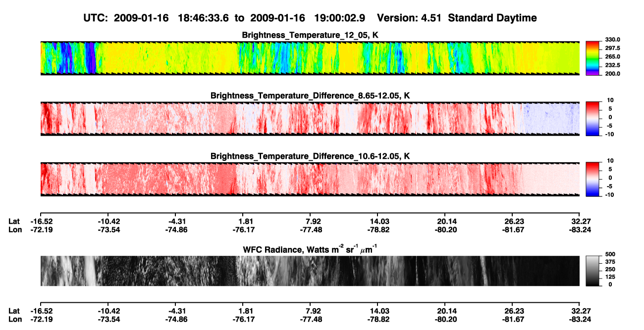The height and width of the screenshot is (330, 644).
Task: Click the Lon label on bottom axis below WFC strip
Action: [x=15, y=319]
